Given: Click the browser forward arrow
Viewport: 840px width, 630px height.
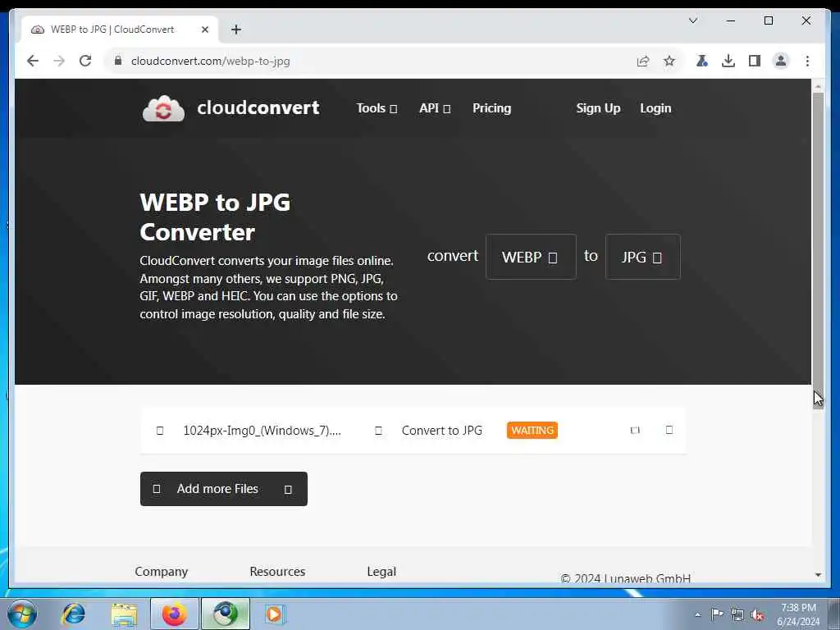Looking at the screenshot, I should (x=59, y=61).
